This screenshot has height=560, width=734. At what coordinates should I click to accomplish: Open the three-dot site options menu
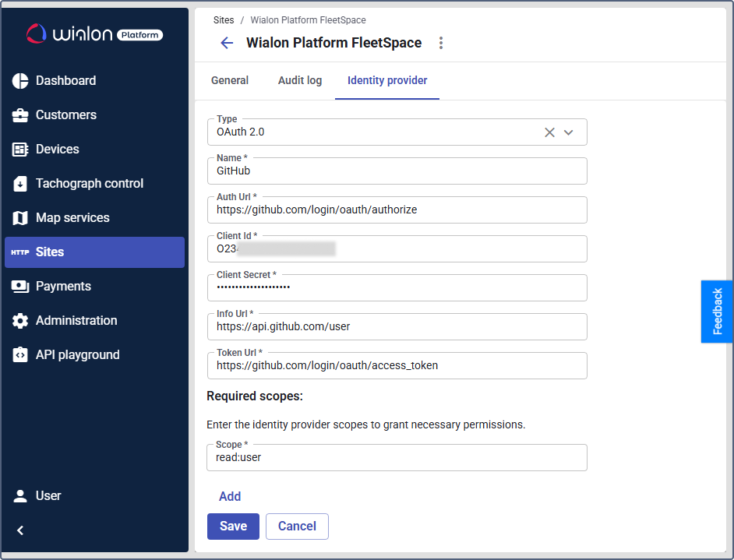(x=441, y=43)
